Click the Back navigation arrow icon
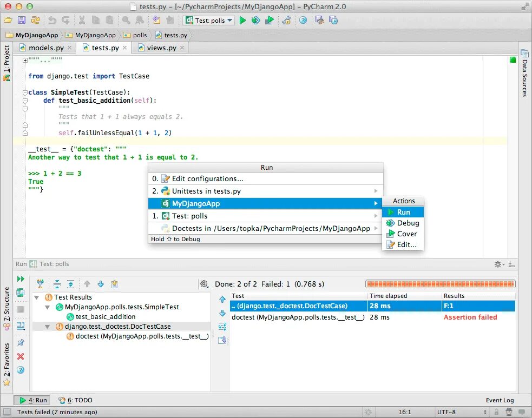Image resolution: width=532 pixels, height=418 pixels. (x=156, y=21)
